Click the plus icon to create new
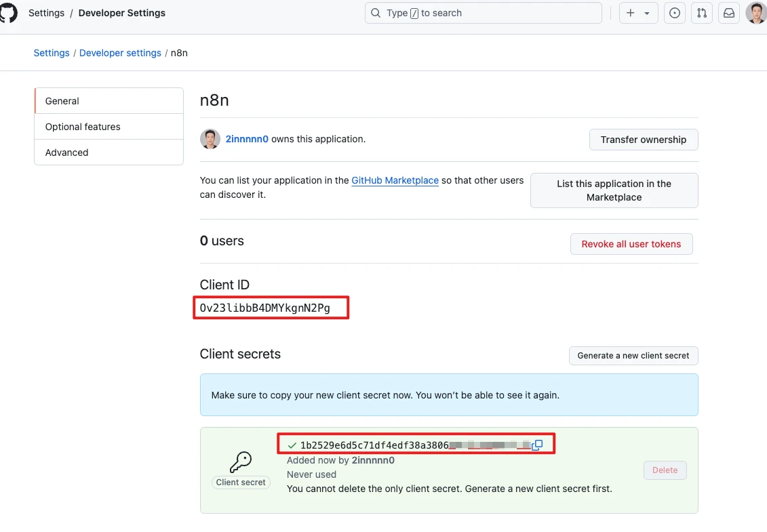Viewport: 767px width, 532px height. point(631,13)
